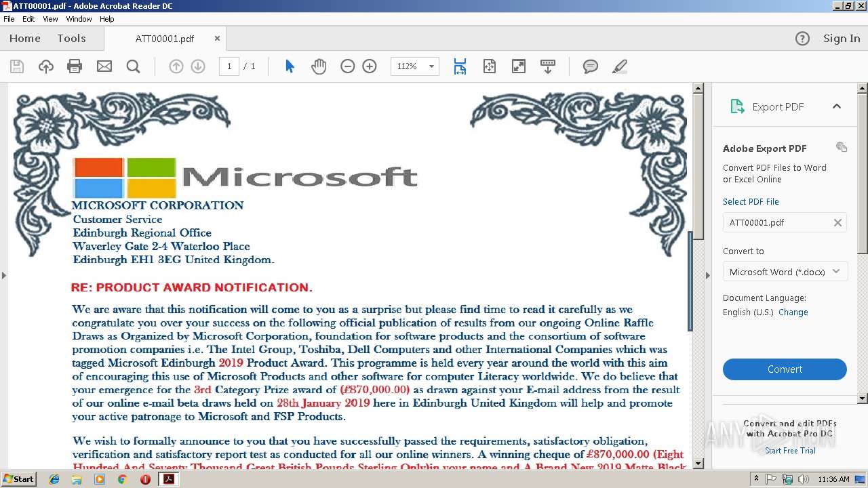Go to previous page arrow
This screenshot has width=868, height=488.
click(176, 66)
